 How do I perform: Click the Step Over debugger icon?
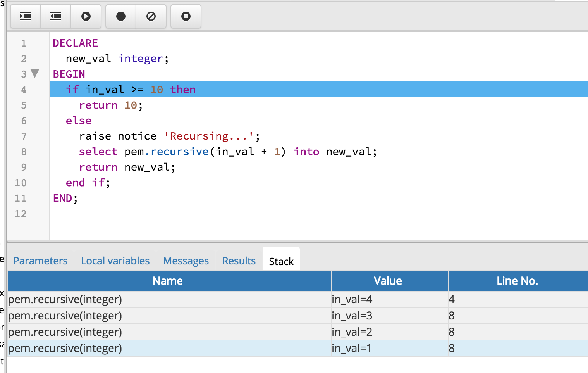click(56, 16)
